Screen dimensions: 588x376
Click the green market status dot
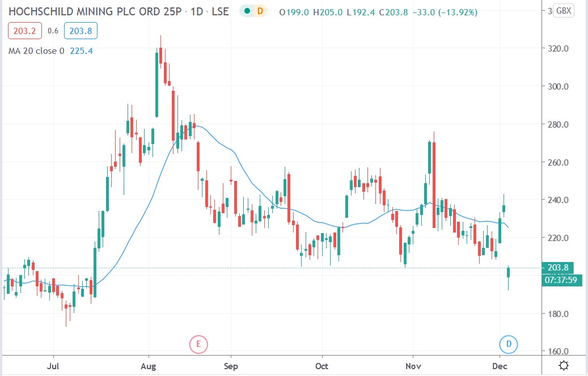point(247,11)
